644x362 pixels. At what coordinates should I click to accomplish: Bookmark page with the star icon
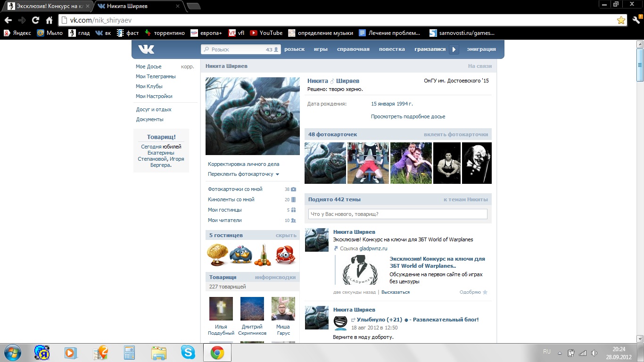[x=621, y=20]
